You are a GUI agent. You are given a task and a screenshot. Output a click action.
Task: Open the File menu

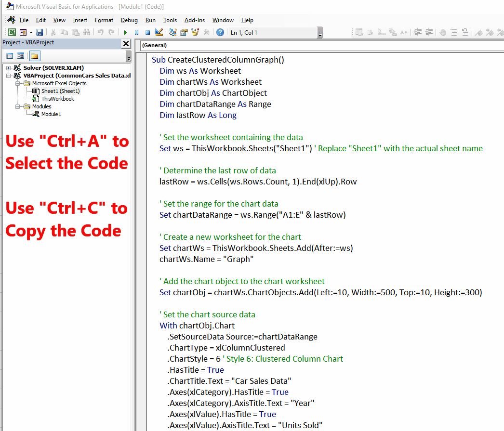pos(24,20)
